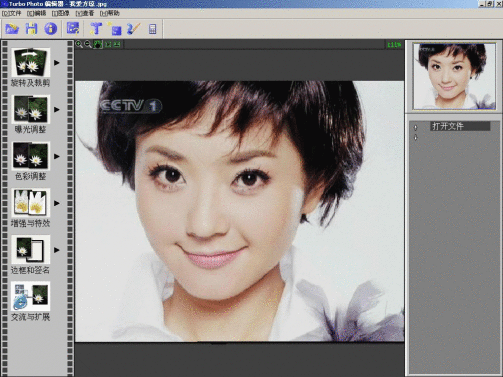Image resolution: width=503 pixels, height=377 pixels.
Task: Click the green zoom percentage readout
Action: coord(394,44)
